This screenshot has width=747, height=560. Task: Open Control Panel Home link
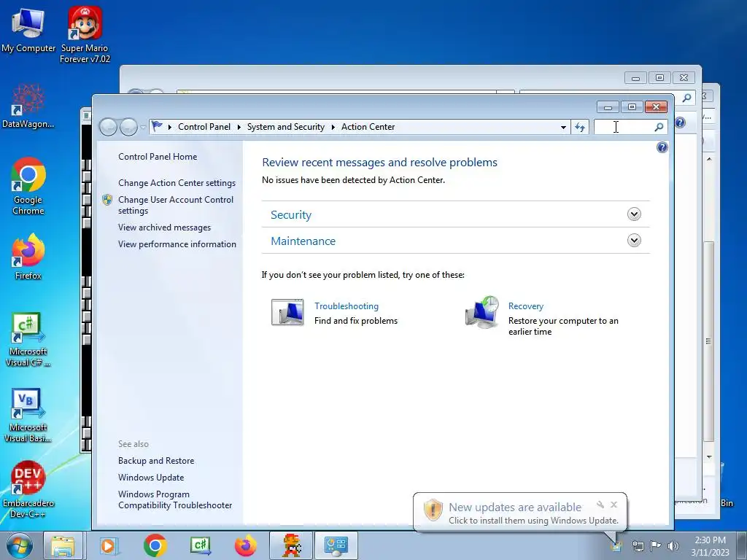click(x=158, y=157)
